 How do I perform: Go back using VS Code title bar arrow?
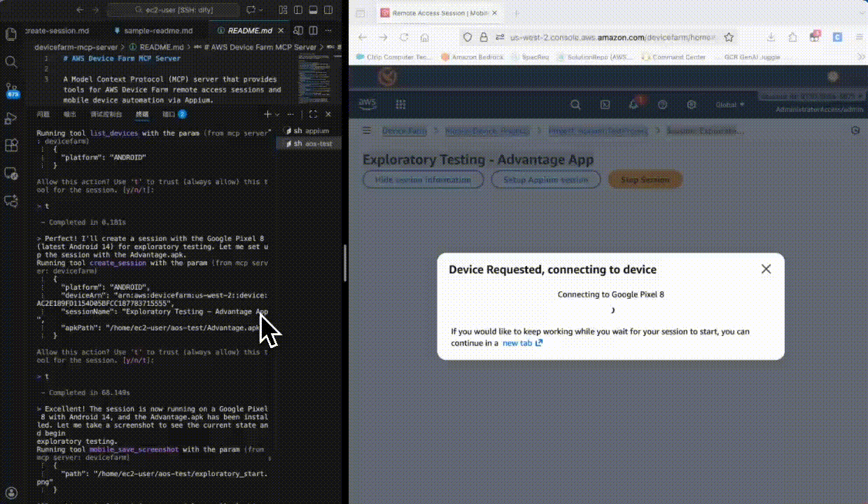(x=79, y=10)
